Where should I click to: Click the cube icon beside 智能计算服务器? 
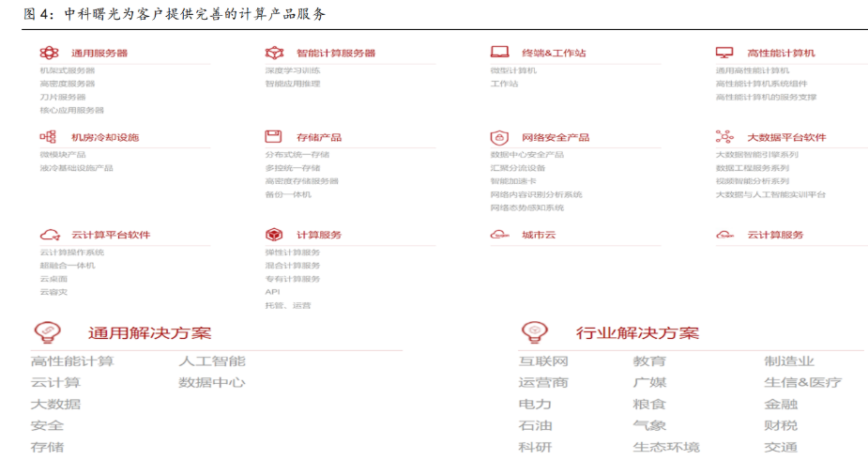(274, 53)
